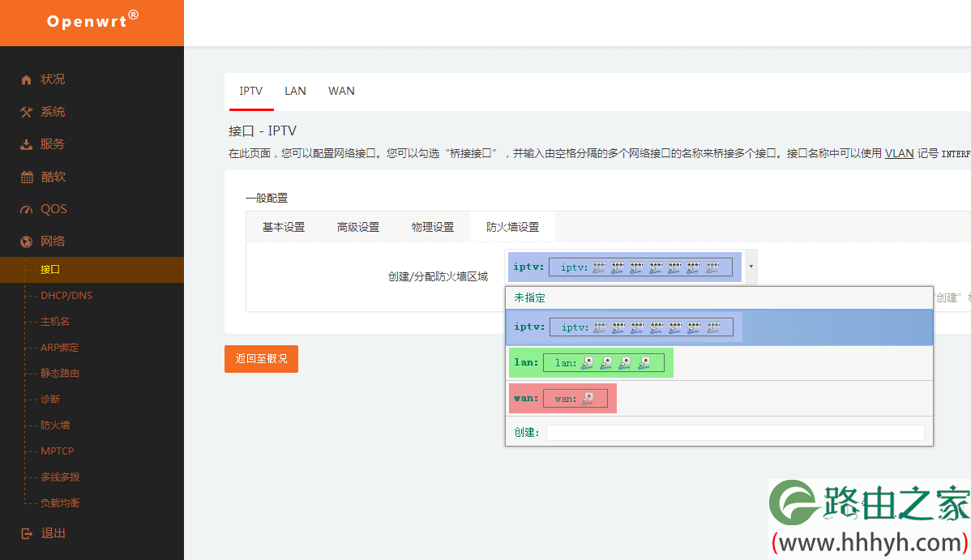This screenshot has width=971, height=560.
Task: Choose 未指定 from zone list
Action: pyautogui.click(x=719, y=298)
